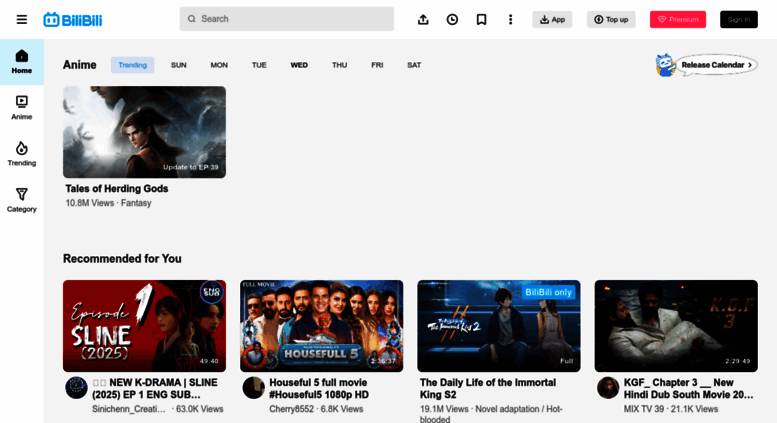Click the Tales of Herding Gods title
The image size is (777, 423).
point(116,189)
